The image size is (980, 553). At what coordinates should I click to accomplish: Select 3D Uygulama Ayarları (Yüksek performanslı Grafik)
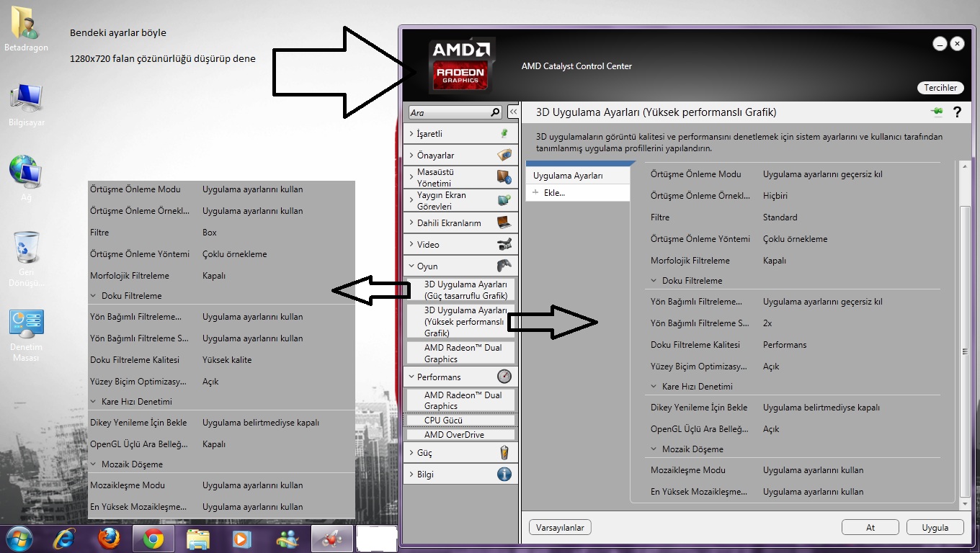point(460,322)
